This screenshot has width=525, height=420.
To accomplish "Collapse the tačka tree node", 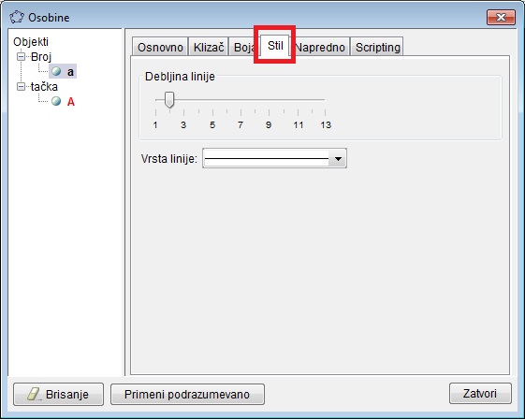I will click(x=21, y=87).
